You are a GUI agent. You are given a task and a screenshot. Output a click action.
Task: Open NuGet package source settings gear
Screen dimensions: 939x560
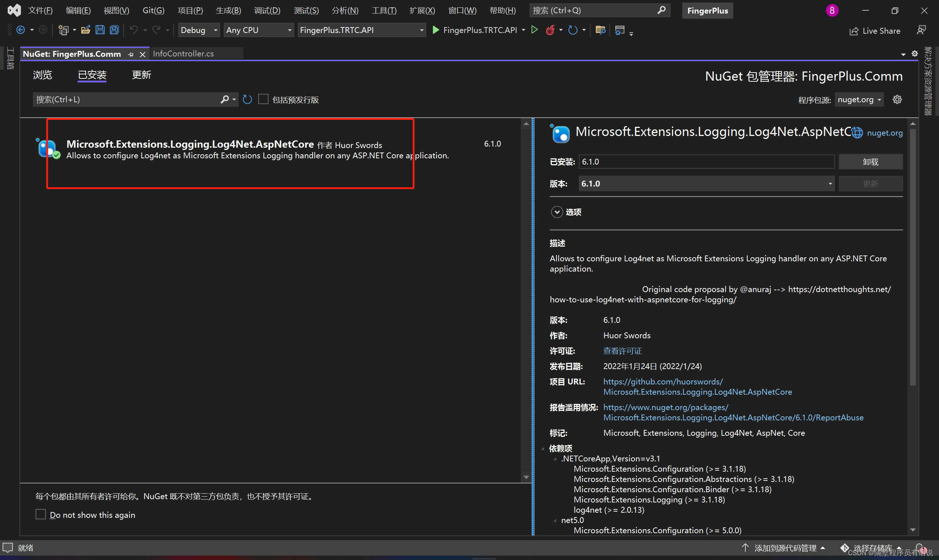[897, 99]
